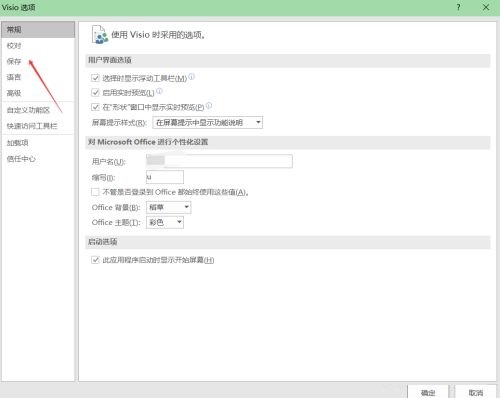Click the Visio options header icon
This screenshot has width=500, height=398.
click(x=100, y=35)
